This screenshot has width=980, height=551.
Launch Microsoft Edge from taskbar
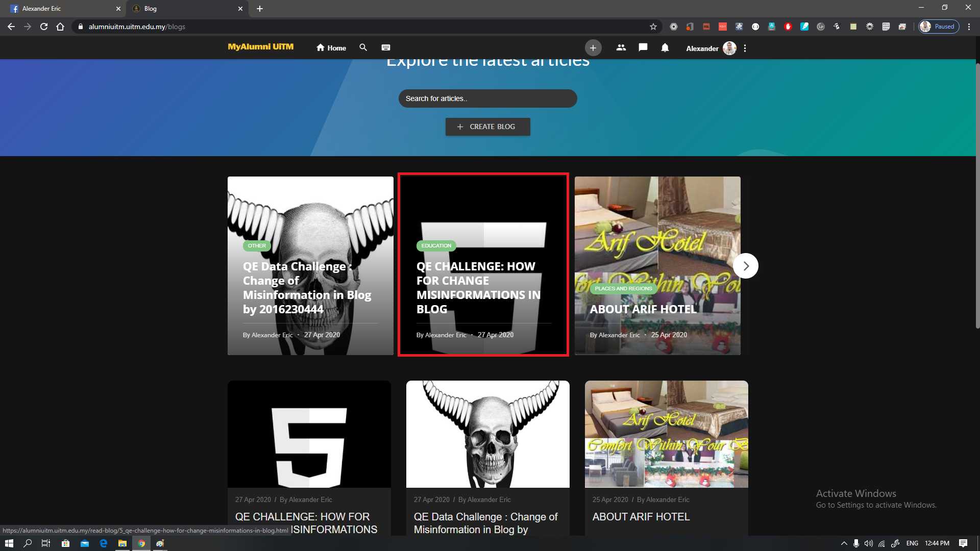(x=104, y=543)
